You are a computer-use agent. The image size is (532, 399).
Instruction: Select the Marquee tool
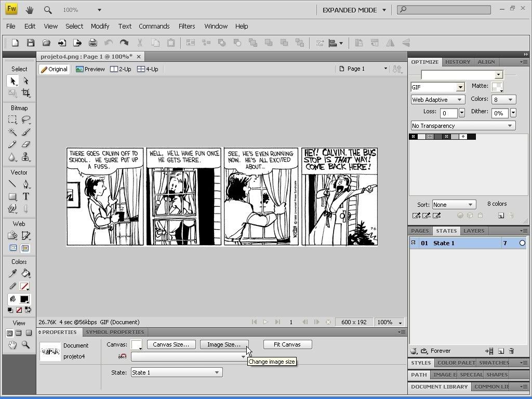12,119
